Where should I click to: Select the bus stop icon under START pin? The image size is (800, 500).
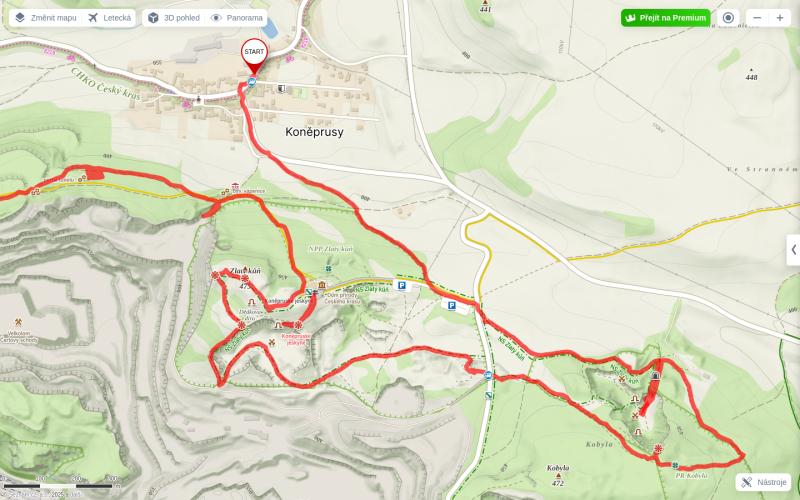pyautogui.click(x=252, y=82)
